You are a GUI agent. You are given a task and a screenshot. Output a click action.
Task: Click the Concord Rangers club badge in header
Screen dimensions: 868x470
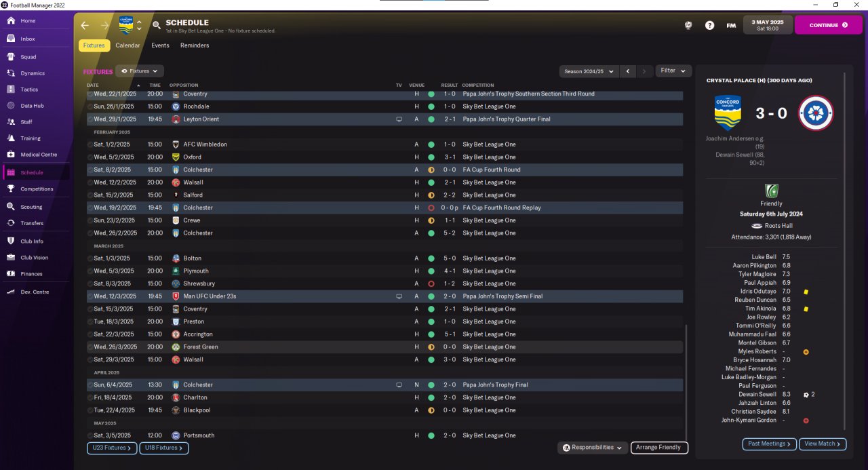[x=126, y=25]
